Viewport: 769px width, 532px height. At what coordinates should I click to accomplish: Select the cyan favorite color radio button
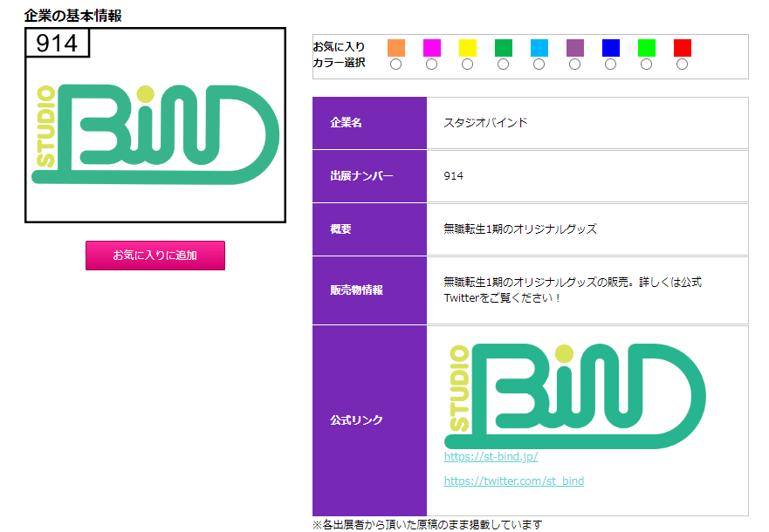click(x=539, y=63)
